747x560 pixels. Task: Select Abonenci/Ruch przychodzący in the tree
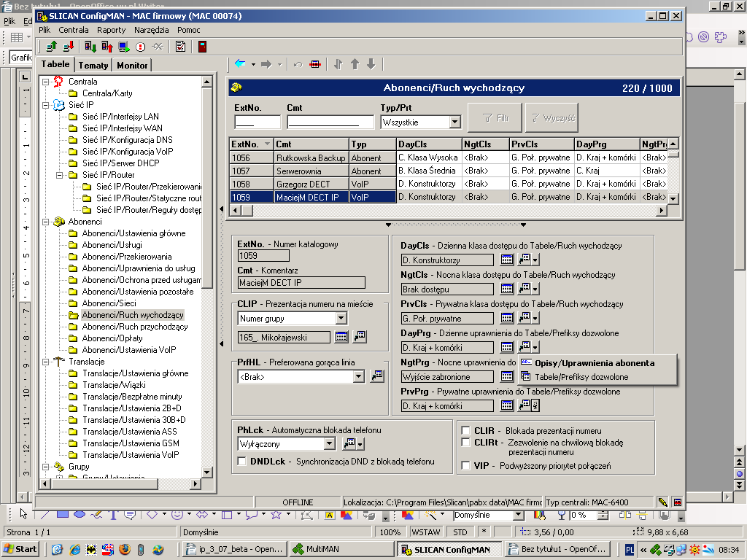(135, 327)
